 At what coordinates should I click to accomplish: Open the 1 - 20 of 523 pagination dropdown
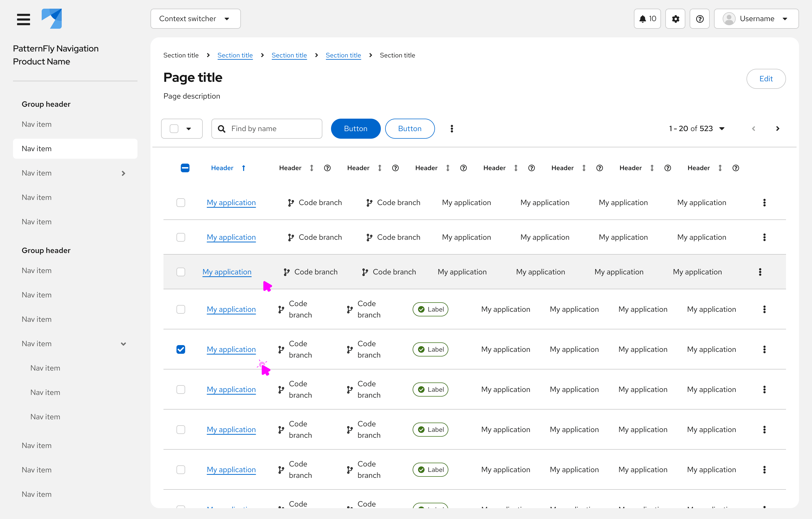[x=696, y=129]
